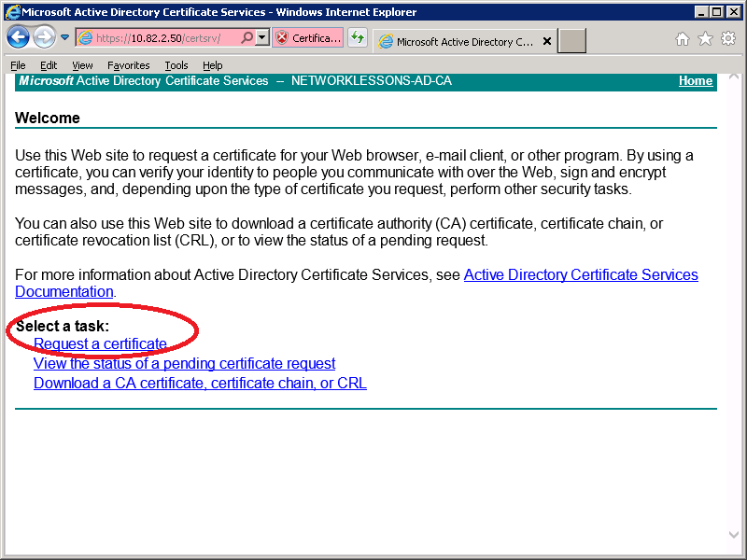Screen dimensions: 747x560
Task: Click the scrollbar down arrow
Action: click(x=734, y=534)
